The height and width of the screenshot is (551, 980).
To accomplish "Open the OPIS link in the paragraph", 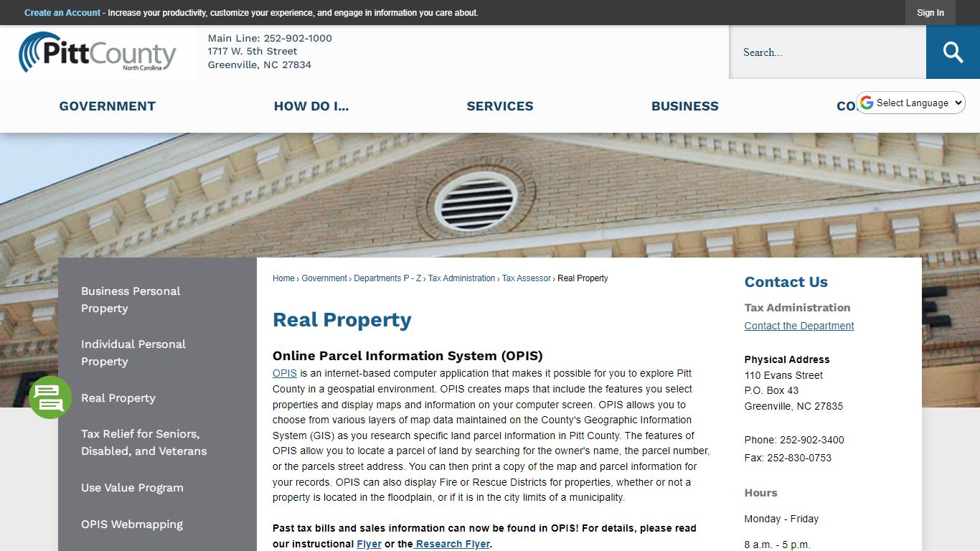I will coord(285,373).
